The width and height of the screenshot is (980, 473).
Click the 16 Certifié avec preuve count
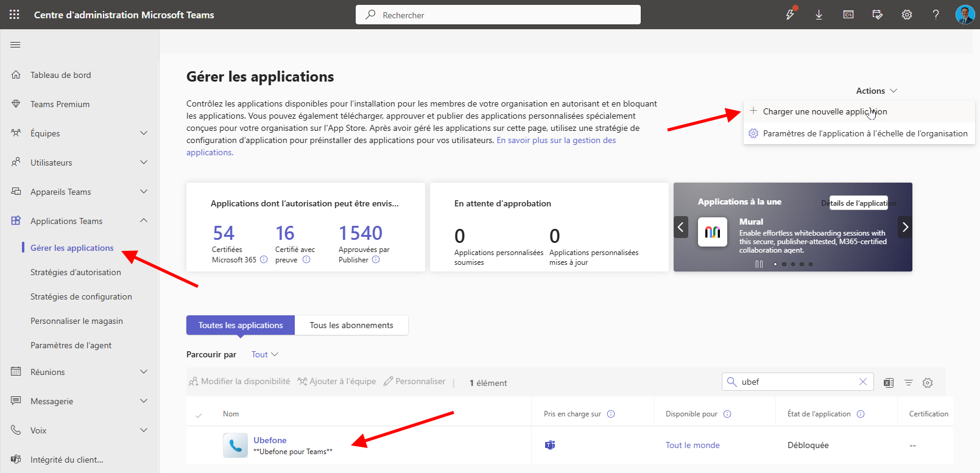[285, 233]
